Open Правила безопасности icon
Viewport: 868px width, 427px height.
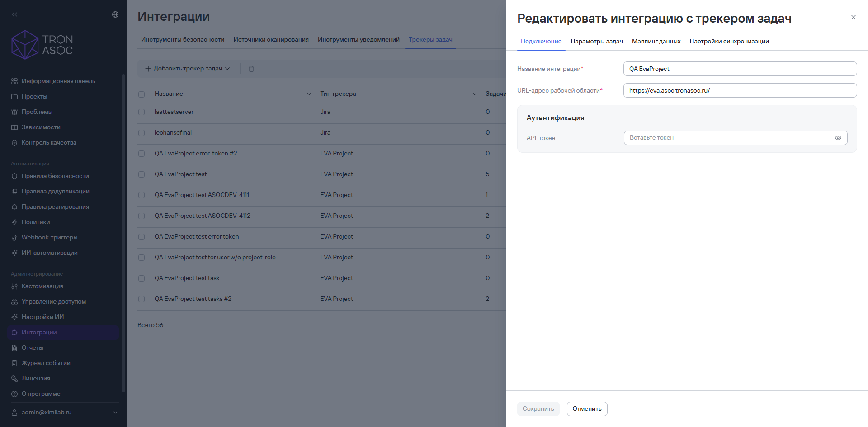(x=14, y=176)
